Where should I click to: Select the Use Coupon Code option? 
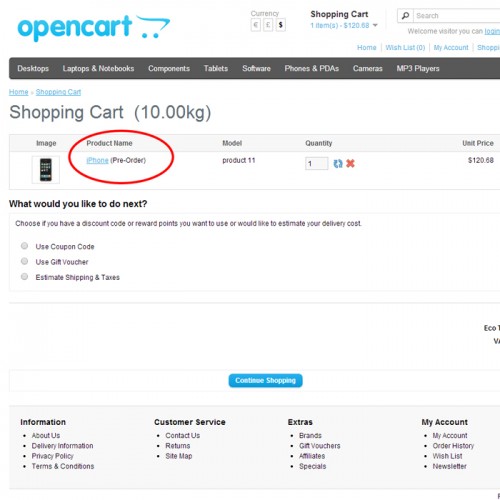[24, 246]
